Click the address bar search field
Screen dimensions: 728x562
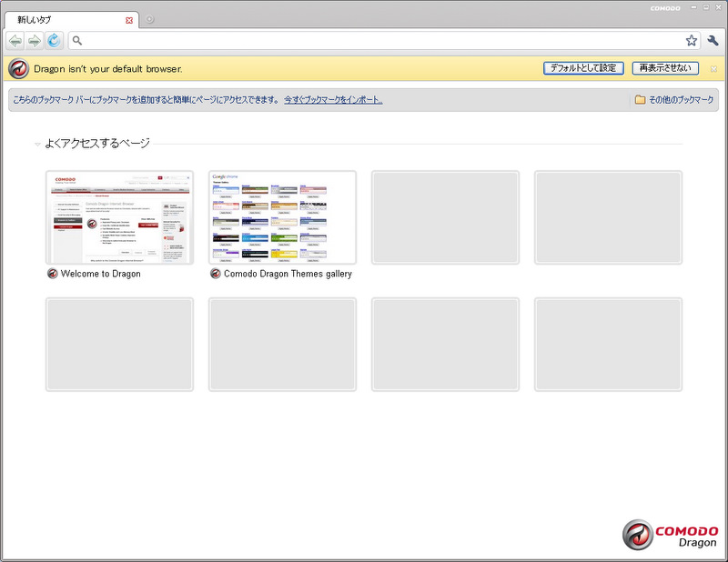[383, 41]
